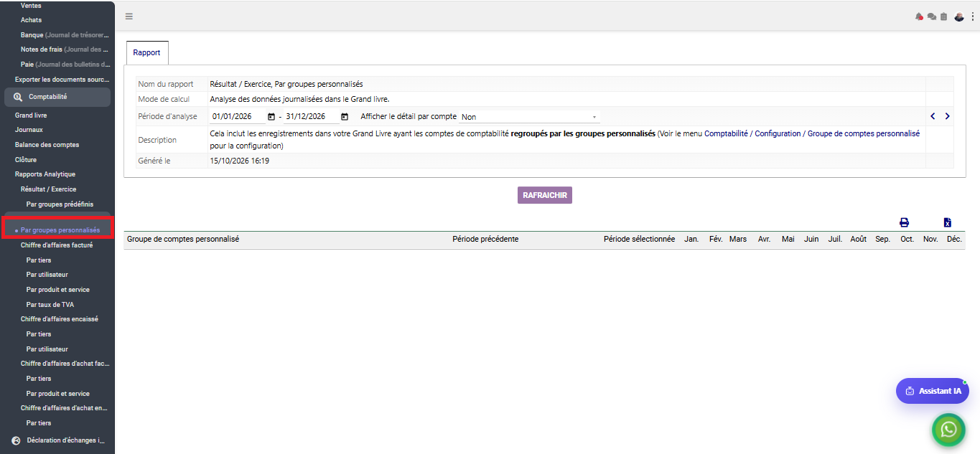
Task: Open Journaux in sidebar
Action: (29, 130)
